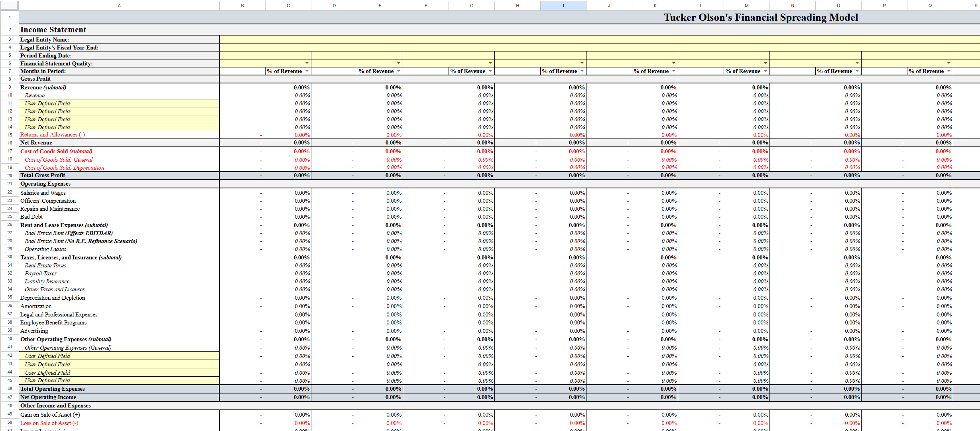Click the row 47 header number
980x431 pixels.
pos(10,397)
